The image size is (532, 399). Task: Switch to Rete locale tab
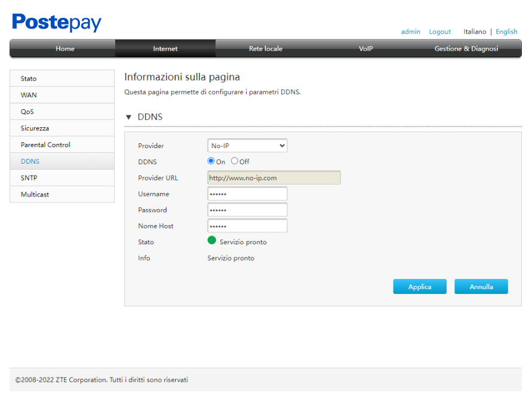click(265, 49)
